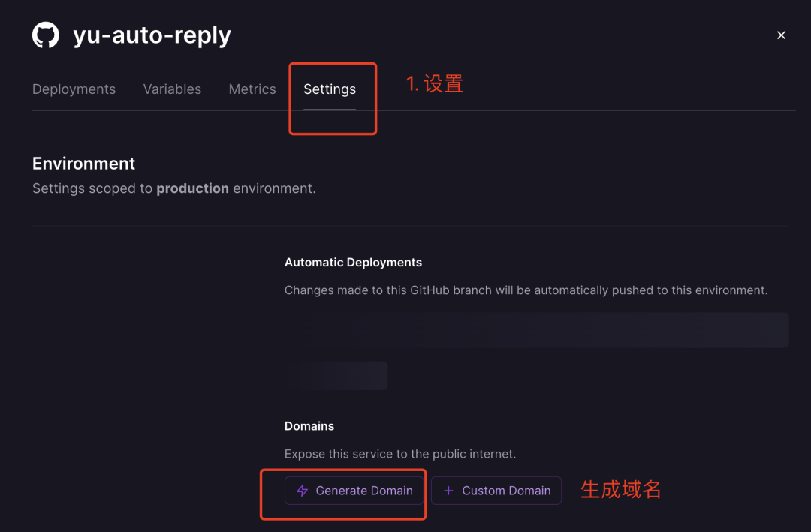
Task: Click the small blurred button under branch field
Action: (336, 375)
